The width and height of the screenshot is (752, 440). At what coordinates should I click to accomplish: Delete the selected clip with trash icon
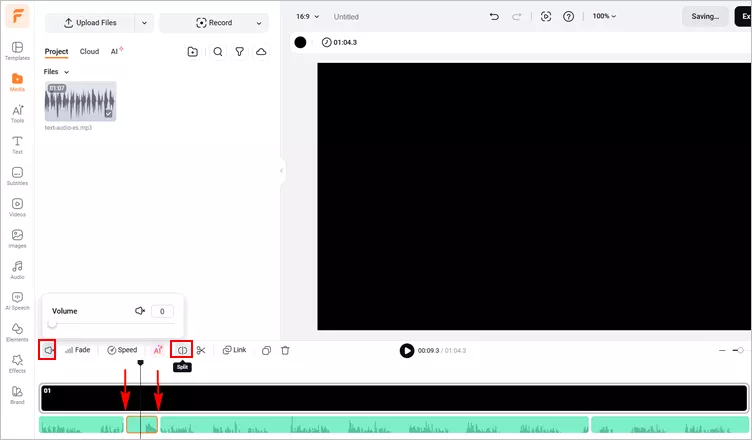(x=285, y=350)
